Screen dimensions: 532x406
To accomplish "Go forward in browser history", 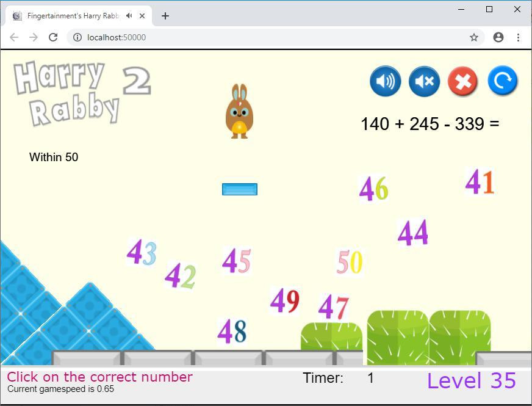I will click(x=34, y=37).
